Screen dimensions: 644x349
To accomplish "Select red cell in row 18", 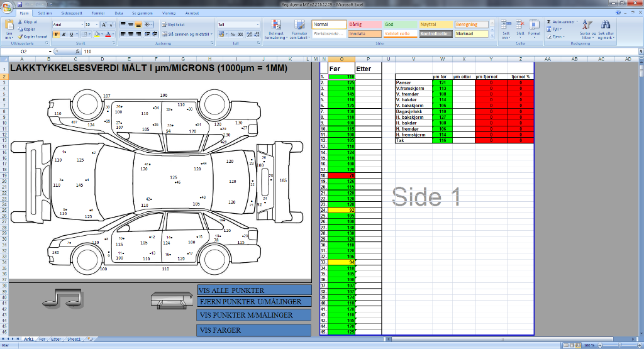I will coord(341,175).
